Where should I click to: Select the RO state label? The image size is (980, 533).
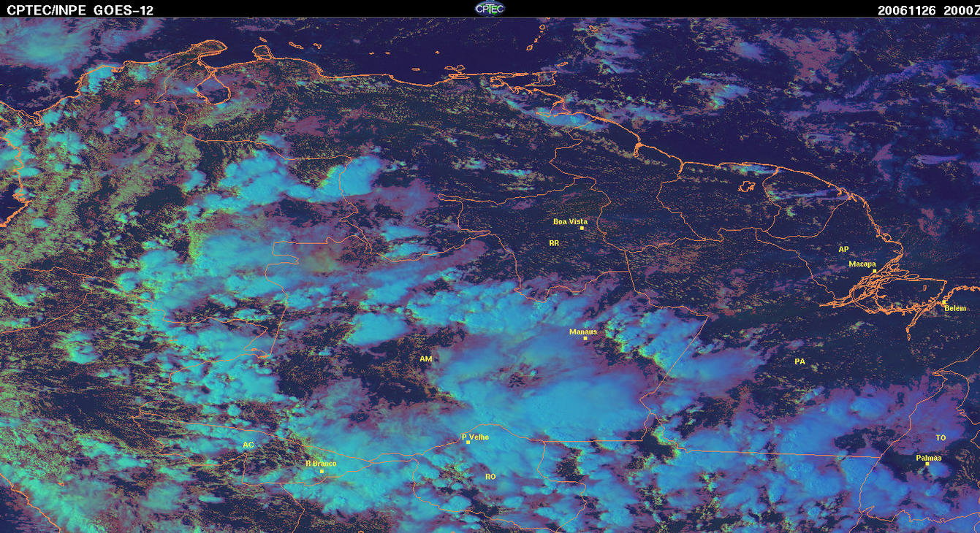(490, 476)
